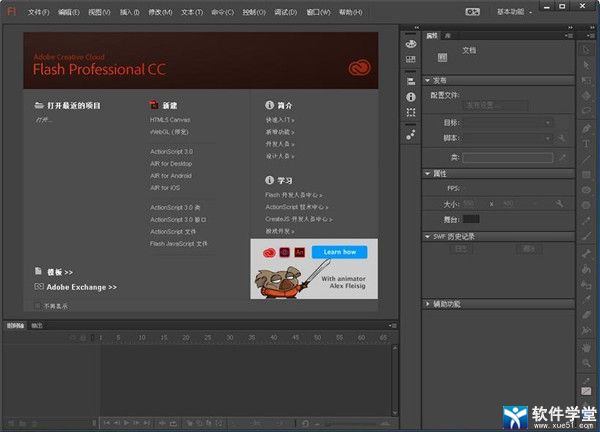Select the Pencil tool
Screen dimensions: 600x432
pyautogui.click(x=586, y=220)
